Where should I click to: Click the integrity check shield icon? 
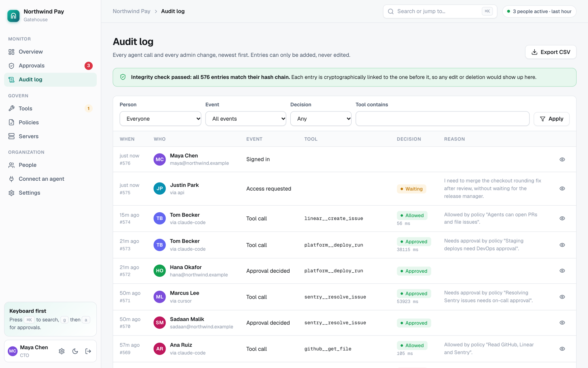123,77
